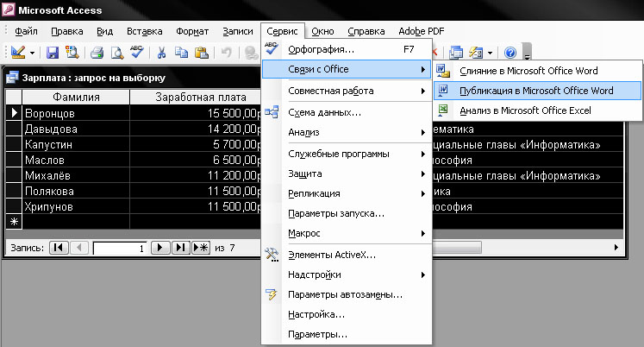This screenshot has height=347, width=644.
Task: Go to first record navigation button
Action: tap(59, 248)
